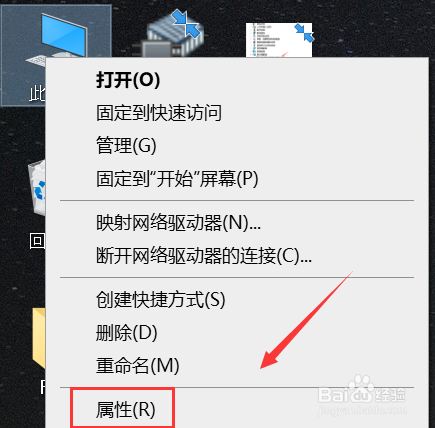435x428 pixels.
Task: Choose 映射网络驱动器(N)... menu entry
Action: tap(178, 223)
